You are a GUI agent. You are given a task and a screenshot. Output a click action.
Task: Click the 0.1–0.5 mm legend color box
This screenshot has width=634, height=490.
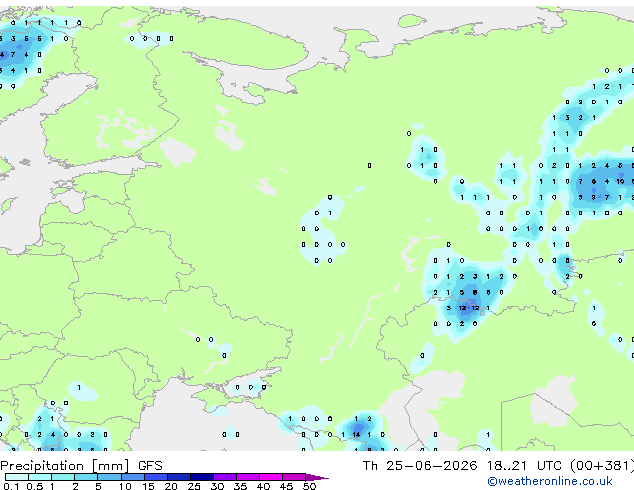[x=17, y=477]
